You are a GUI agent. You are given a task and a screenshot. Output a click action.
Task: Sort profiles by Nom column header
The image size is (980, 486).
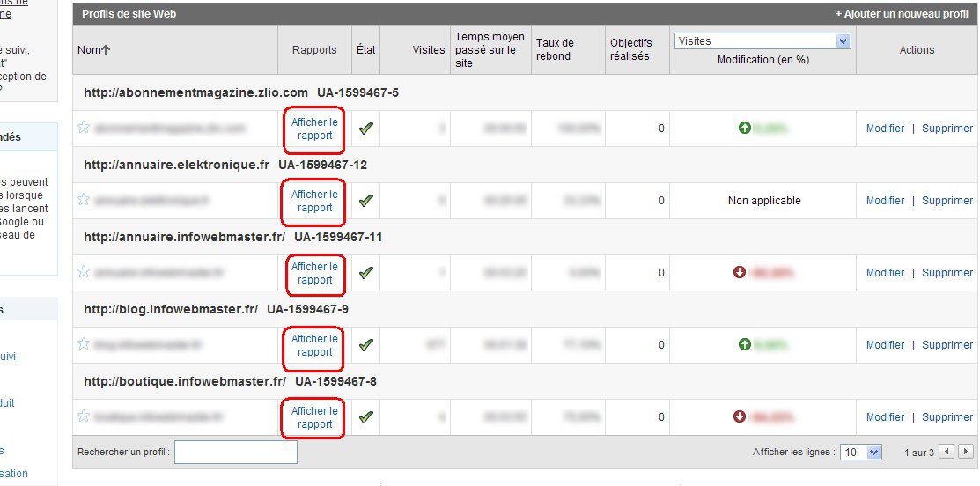pos(93,50)
